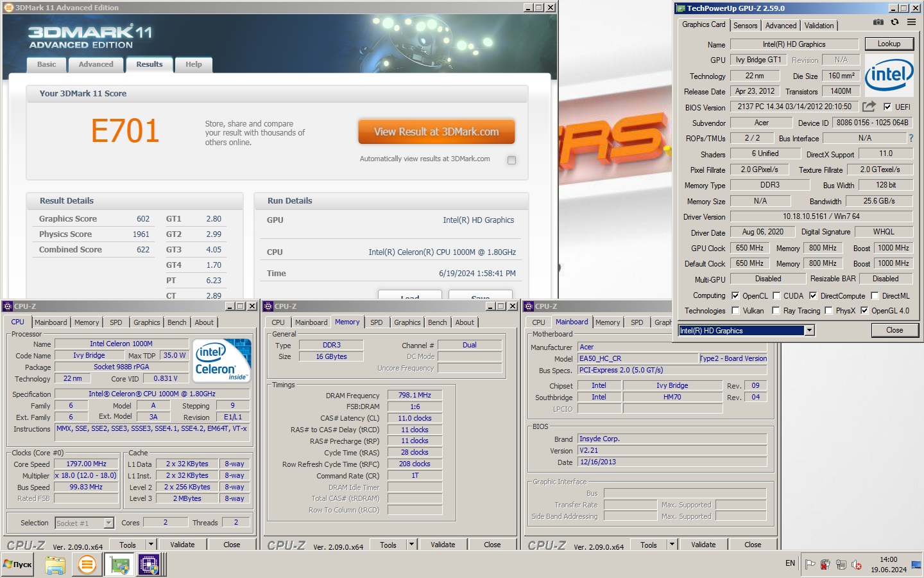This screenshot has height=578, width=924.
Task: Switch to the Basic tab in 3DMark 11
Action: pyautogui.click(x=46, y=64)
